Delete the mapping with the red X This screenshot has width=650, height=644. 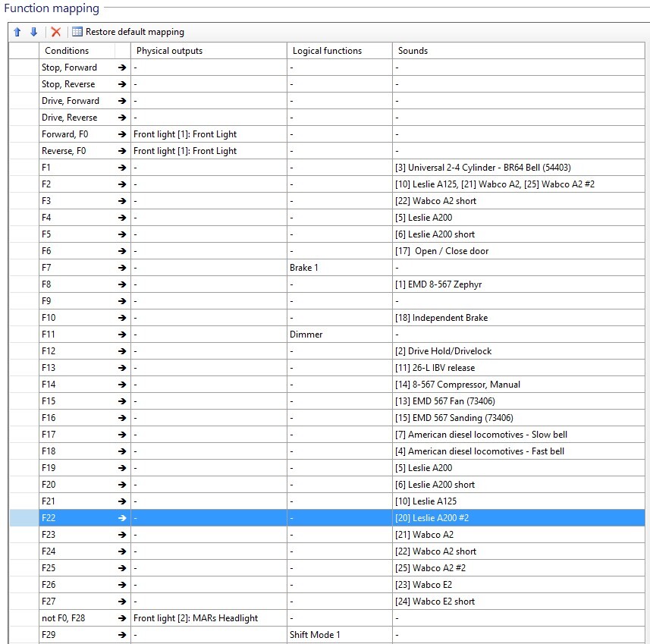55,32
